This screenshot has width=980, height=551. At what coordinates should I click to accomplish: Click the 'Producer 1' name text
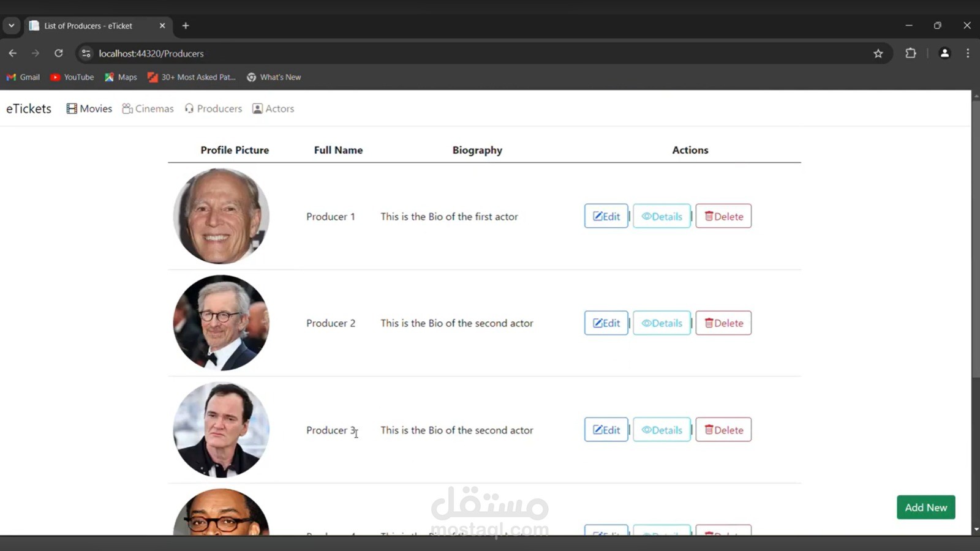(331, 217)
